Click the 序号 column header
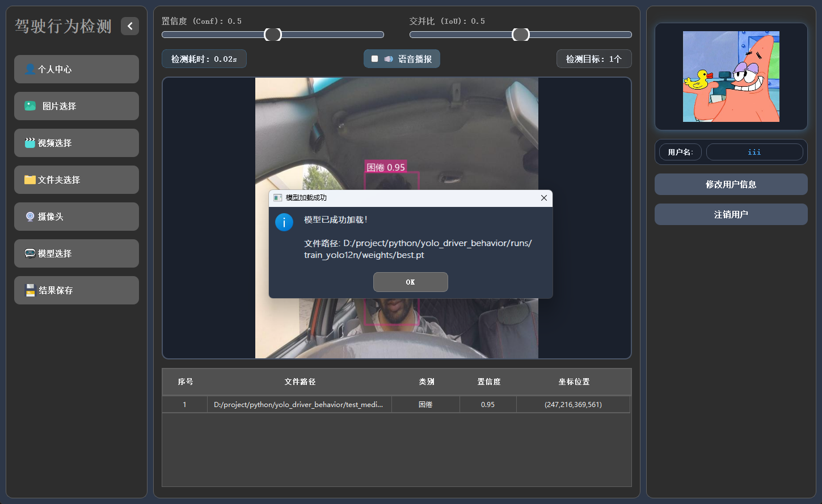This screenshot has width=822, height=504. pos(186,382)
